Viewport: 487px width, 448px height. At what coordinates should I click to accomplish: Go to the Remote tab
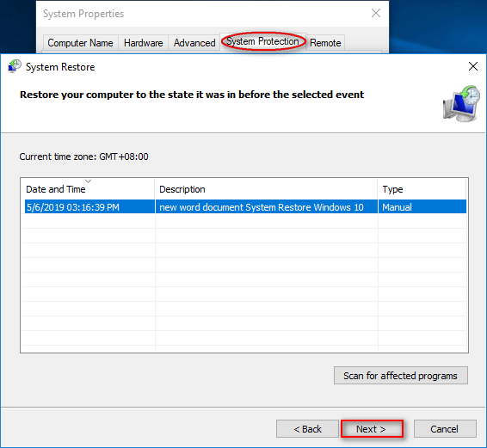(325, 43)
